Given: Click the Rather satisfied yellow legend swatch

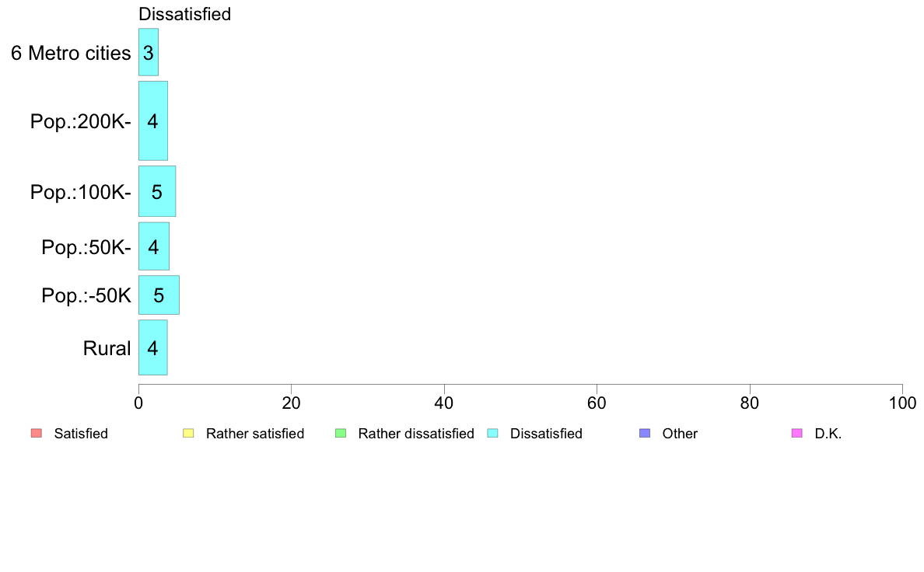Looking at the screenshot, I should [188, 434].
